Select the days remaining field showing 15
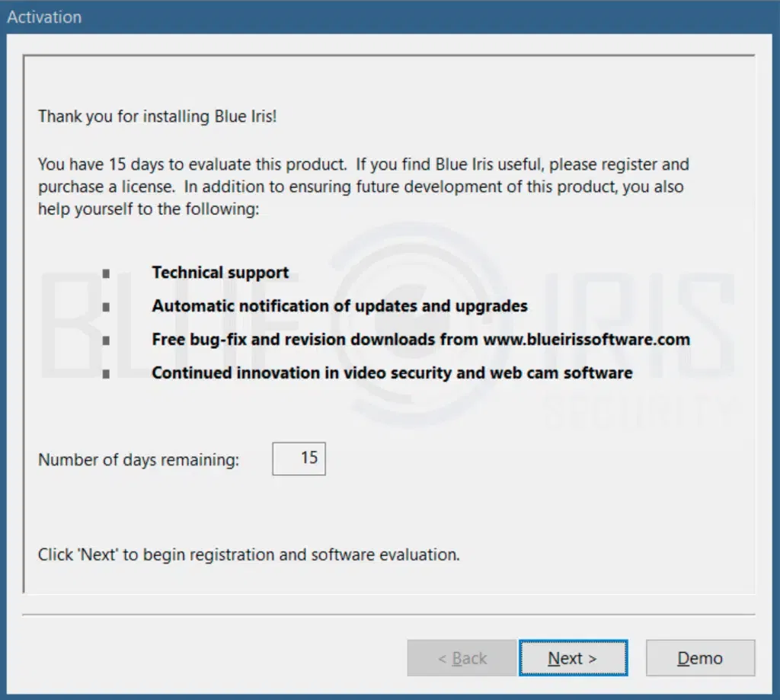This screenshot has width=780, height=700. [299, 459]
